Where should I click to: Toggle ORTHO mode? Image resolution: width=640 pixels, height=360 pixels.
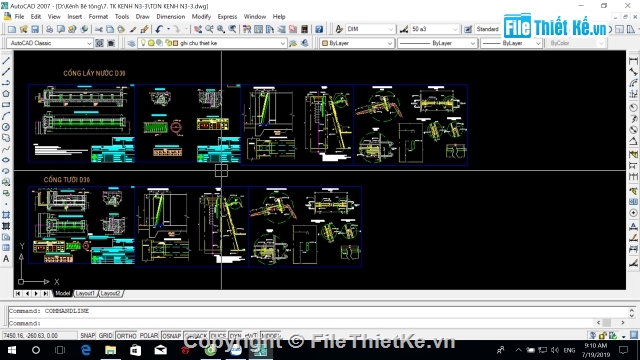coord(126,336)
